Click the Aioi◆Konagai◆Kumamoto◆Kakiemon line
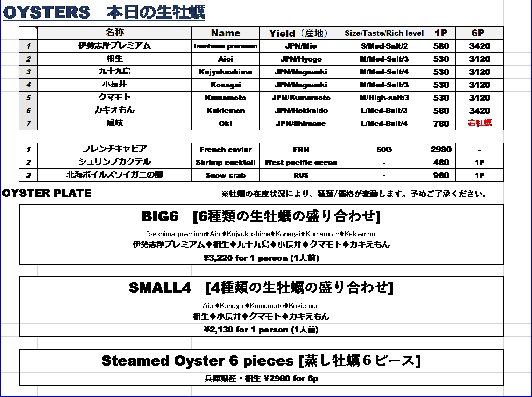This screenshot has height=397, width=532. [x=261, y=305]
